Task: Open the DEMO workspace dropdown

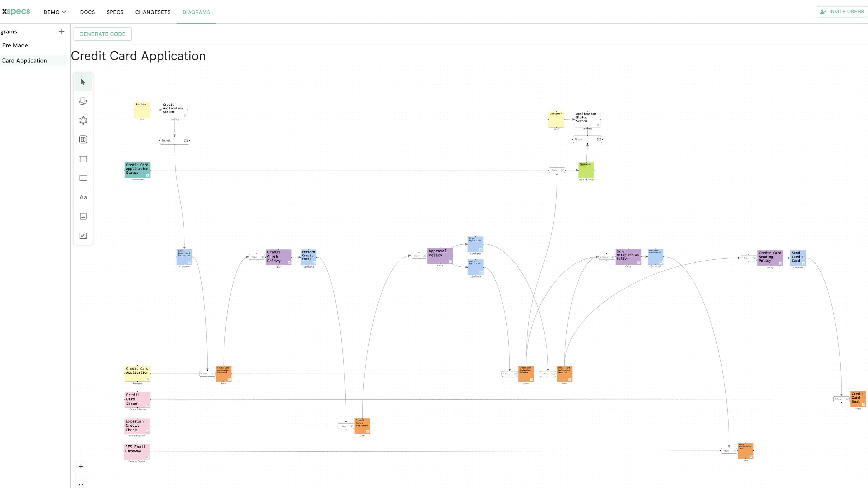Action: (54, 12)
